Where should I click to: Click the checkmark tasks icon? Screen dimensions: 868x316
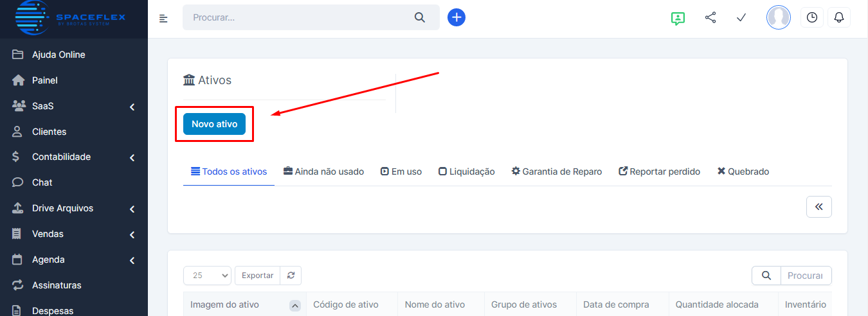741,18
